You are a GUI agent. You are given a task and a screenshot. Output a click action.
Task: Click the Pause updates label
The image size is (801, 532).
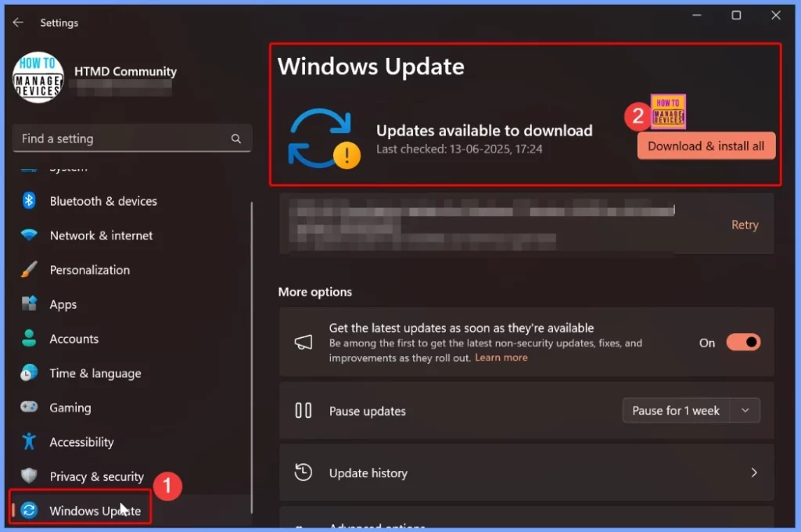click(x=368, y=411)
